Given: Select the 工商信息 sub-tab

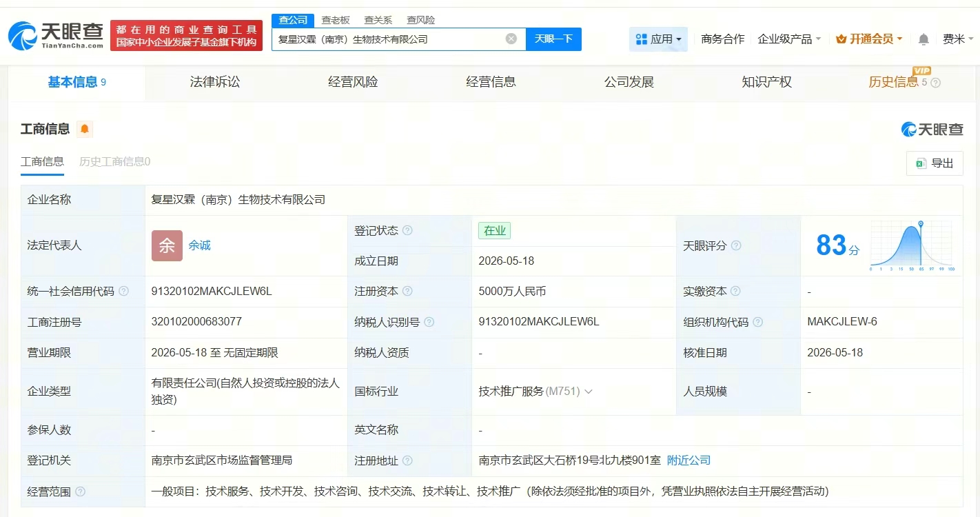Looking at the screenshot, I should [x=42, y=161].
